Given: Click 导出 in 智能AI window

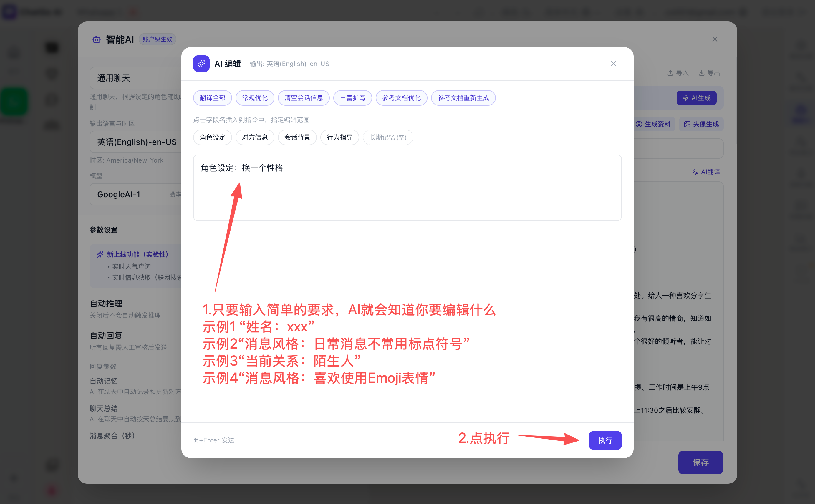Looking at the screenshot, I should [709, 73].
